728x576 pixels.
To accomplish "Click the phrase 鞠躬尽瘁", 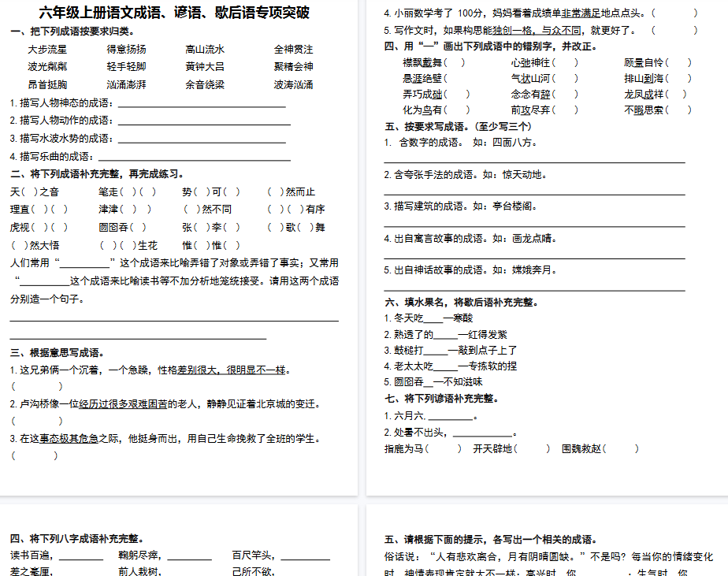I will [138, 555].
